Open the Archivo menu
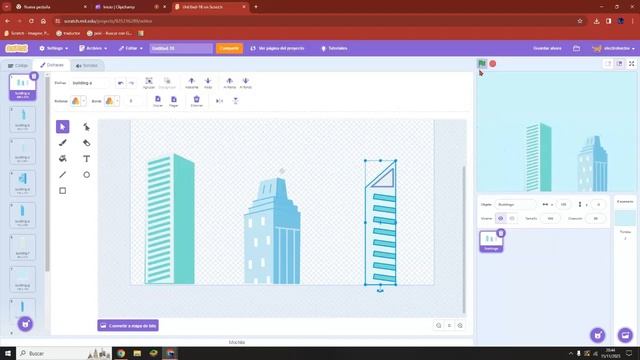640x360 pixels. click(93, 48)
